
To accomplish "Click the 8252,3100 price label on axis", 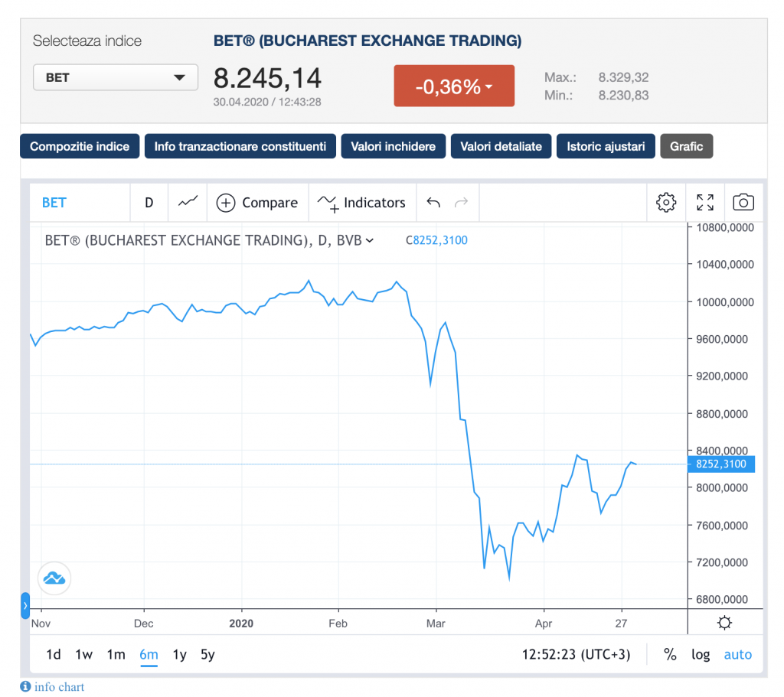I will 721,464.
